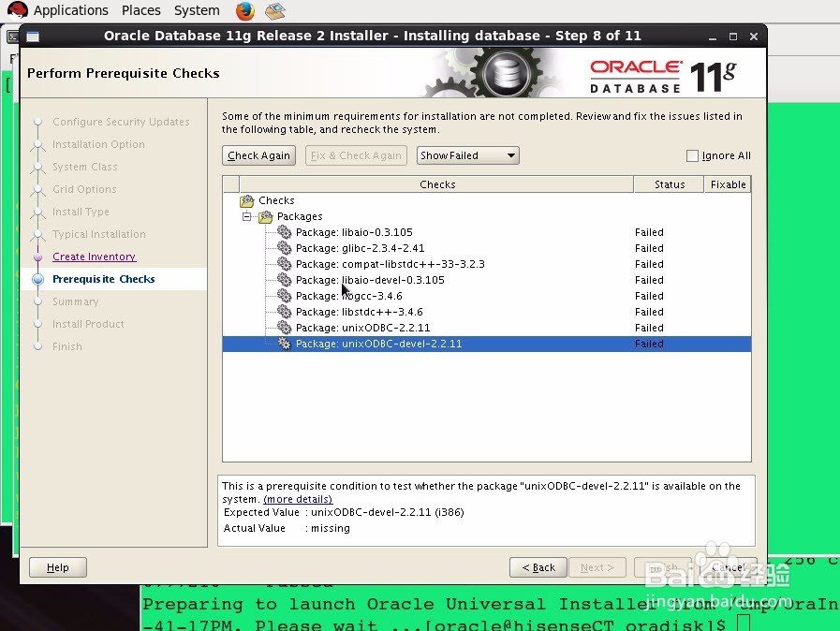Select row Package: unixODBC-2.2.11
The height and width of the screenshot is (631, 840).
click(486, 328)
